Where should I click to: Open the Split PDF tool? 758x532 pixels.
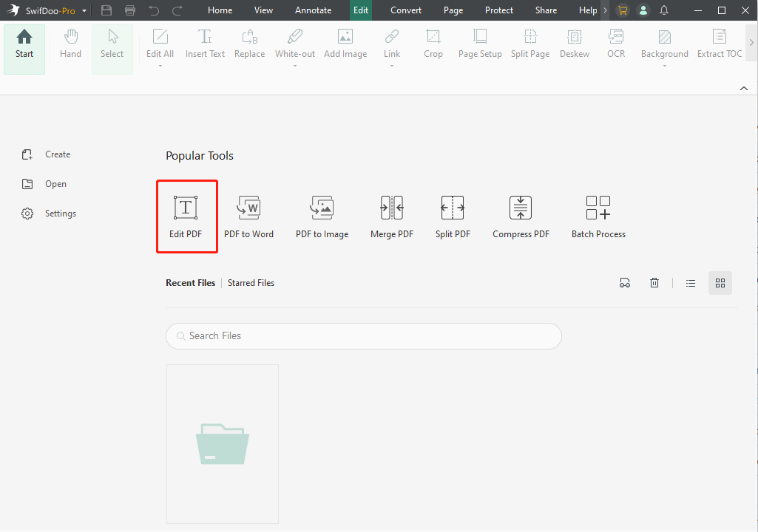453,216
